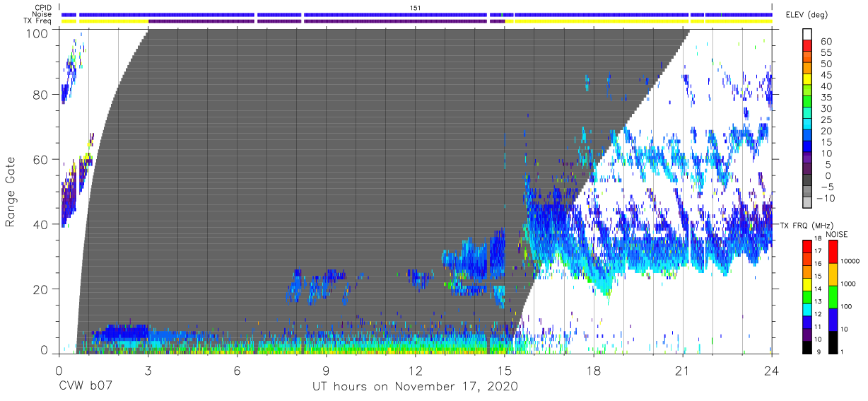
Task: Click the 12 tick label on time axis
Action: click(x=416, y=371)
